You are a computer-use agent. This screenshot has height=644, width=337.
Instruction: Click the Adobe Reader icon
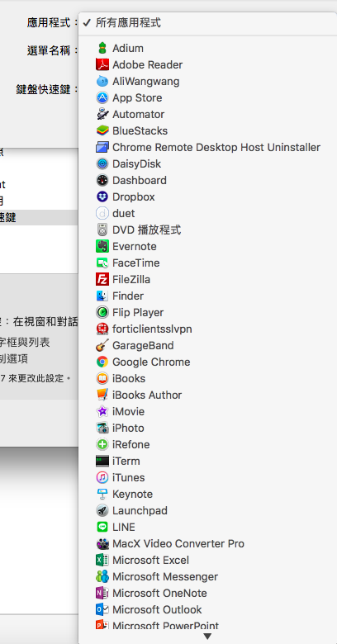tap(102, 64)
